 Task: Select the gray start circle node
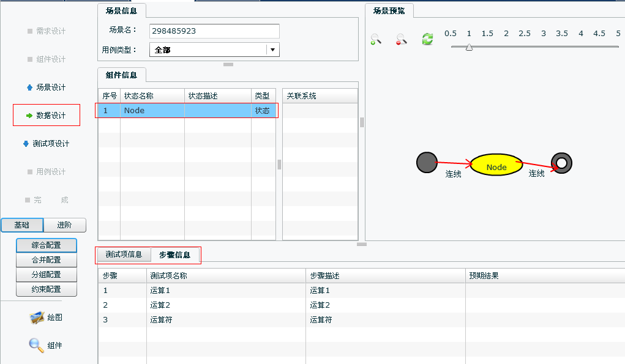click(427, 162)
